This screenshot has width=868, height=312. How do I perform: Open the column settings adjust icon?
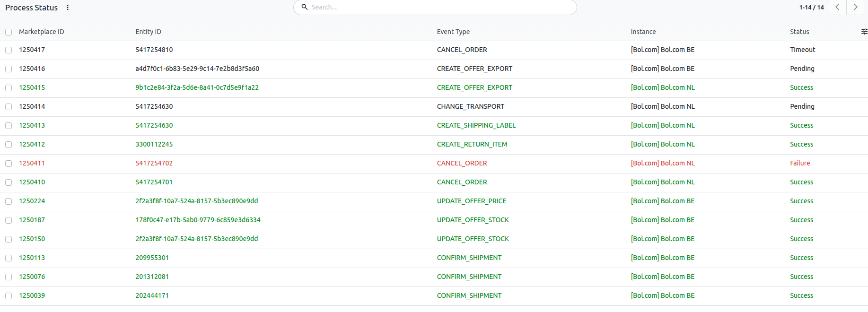pos(864,32)
